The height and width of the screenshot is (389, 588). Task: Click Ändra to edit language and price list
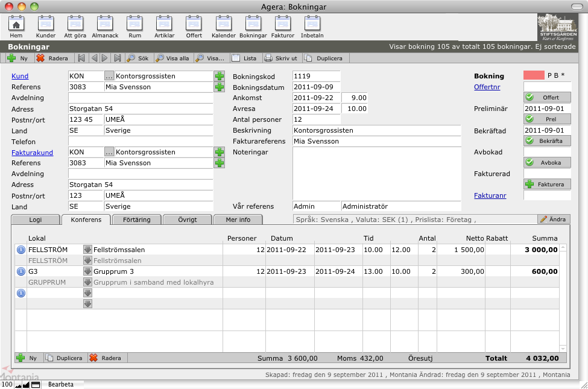tap(554, 220)
